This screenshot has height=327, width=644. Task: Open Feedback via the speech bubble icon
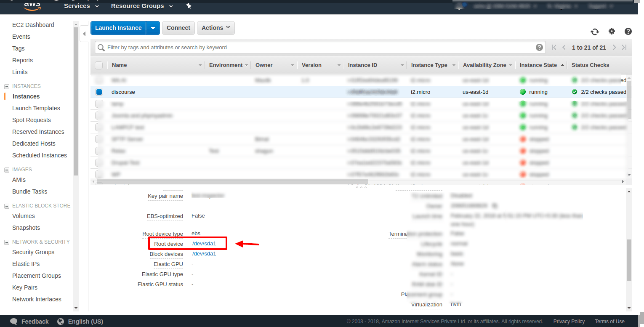[13, 321]
